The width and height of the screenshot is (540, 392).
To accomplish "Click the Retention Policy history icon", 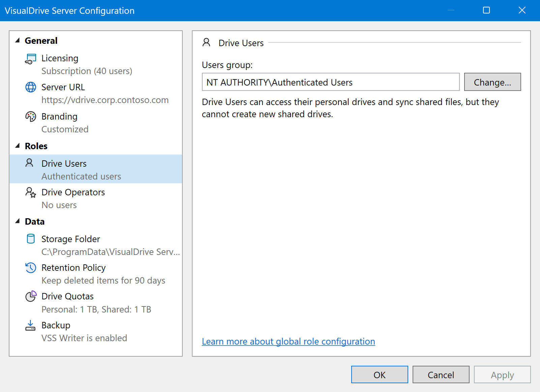I will 31,268.
